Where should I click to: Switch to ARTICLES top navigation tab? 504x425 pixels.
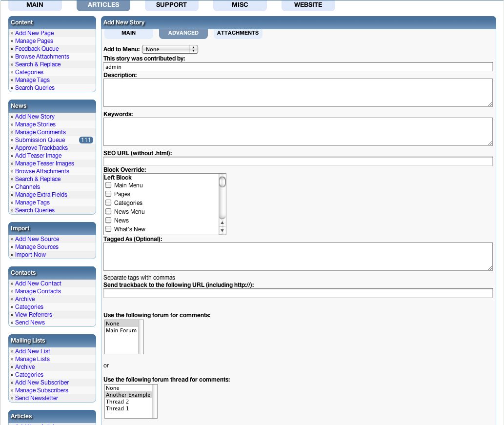click(x=103, y=5)
